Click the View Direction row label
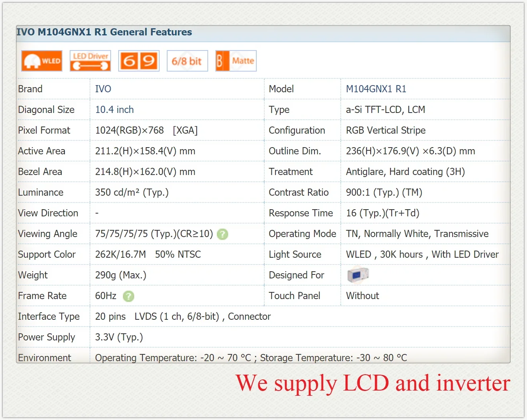The image size is (527, 420). [48, 213]
